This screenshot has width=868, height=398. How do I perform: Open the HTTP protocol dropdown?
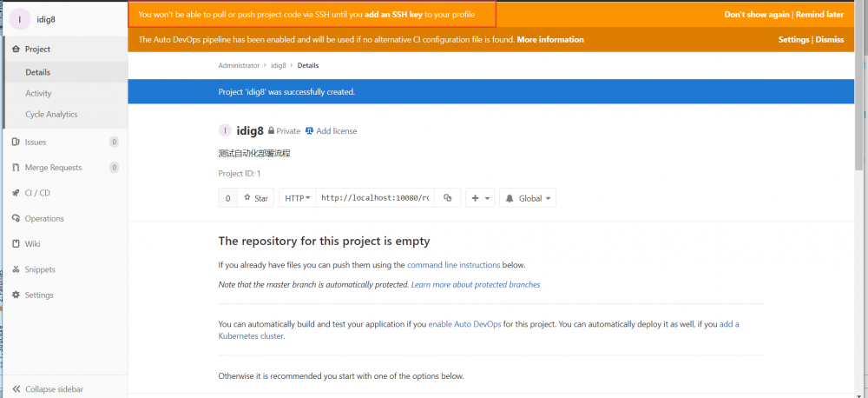tap(297, 198)
